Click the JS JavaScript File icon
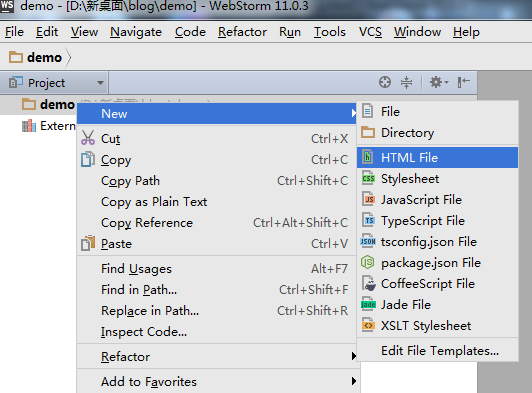 pyautogui.click(x=368, y=199)
